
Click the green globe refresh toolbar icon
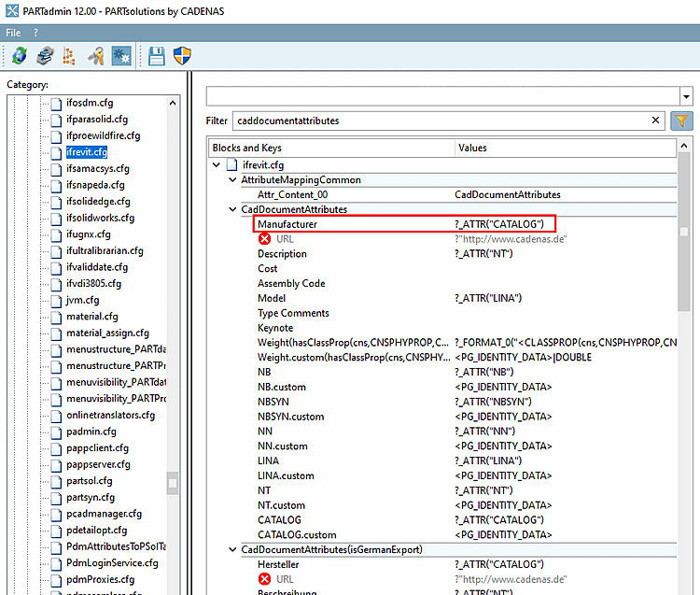pos(20,56)
